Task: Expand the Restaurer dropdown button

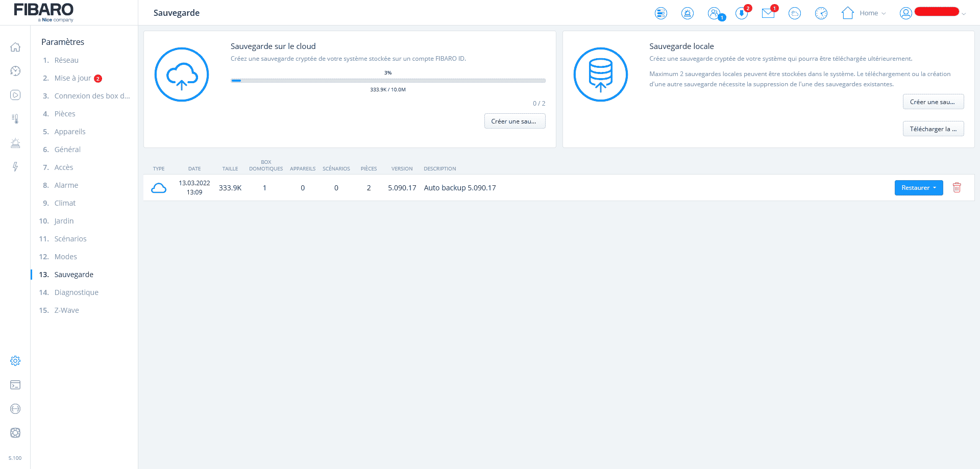Action: (918, 188)
